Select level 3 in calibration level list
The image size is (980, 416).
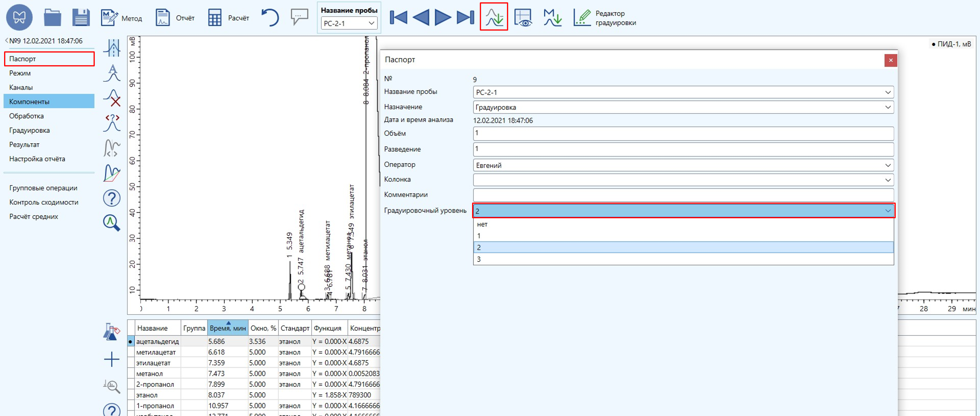click(x=683, y=259)
